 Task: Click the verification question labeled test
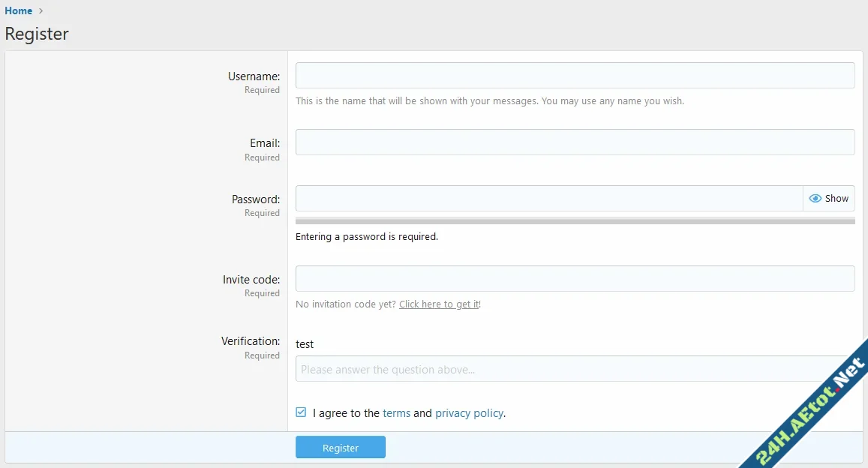click(x=305, y=344)
